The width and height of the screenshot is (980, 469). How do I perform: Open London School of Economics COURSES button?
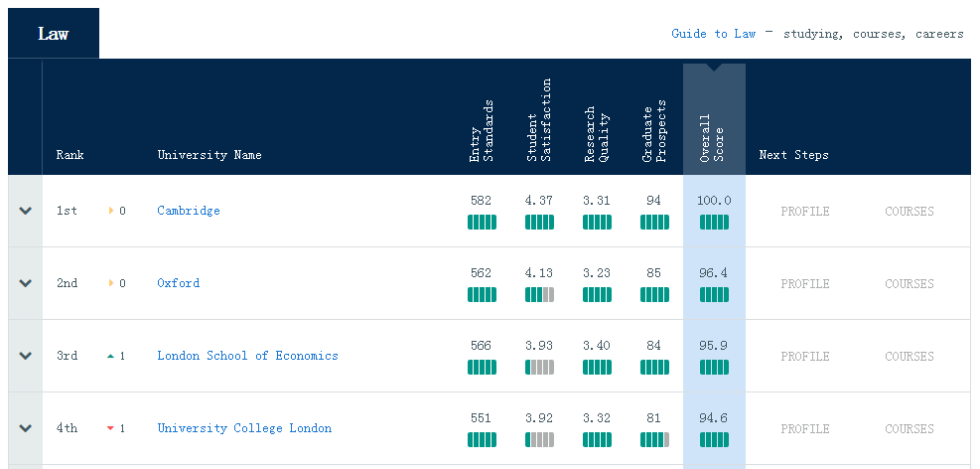pos(910,357)
